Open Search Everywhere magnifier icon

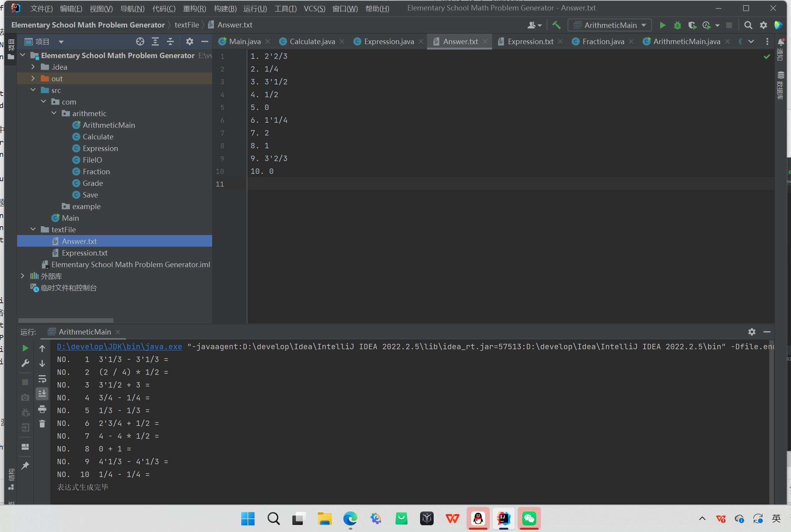[748, 25]
